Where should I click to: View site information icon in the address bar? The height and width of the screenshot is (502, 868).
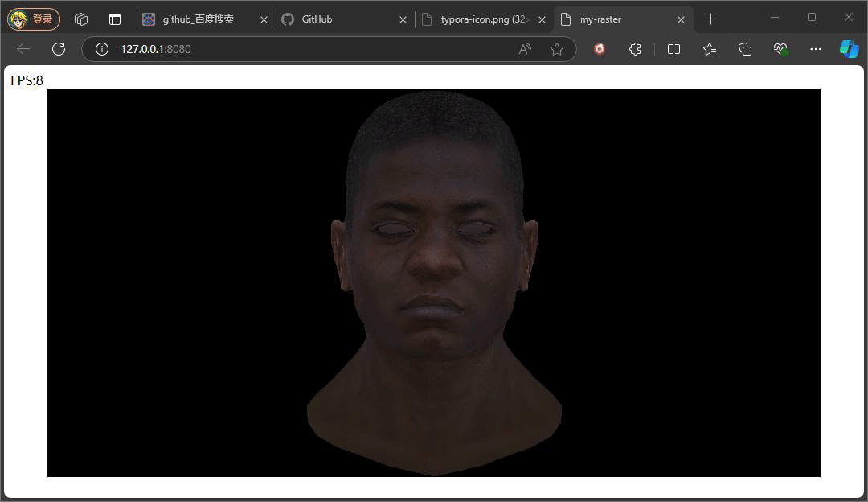(102, 49)
